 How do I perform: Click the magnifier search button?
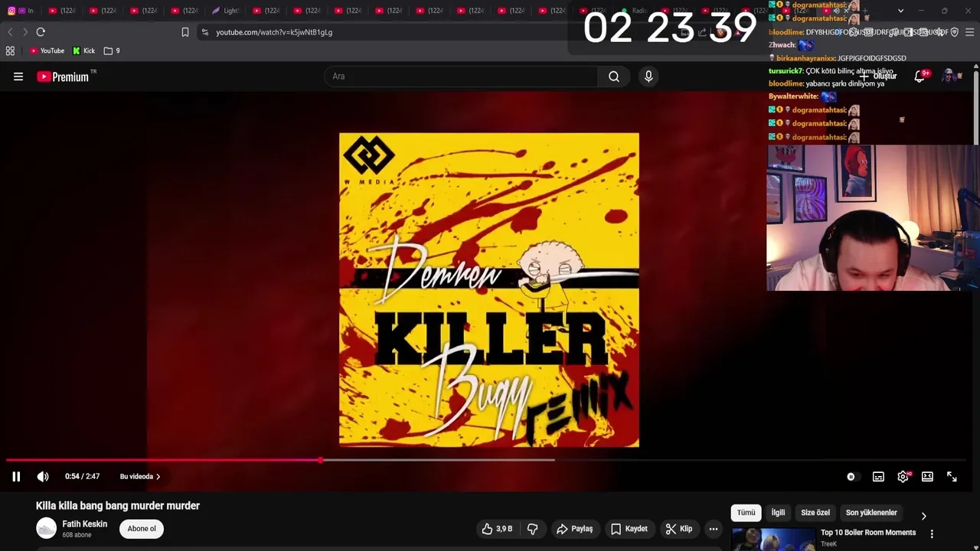pyautogui.click(x=614, y=77)
